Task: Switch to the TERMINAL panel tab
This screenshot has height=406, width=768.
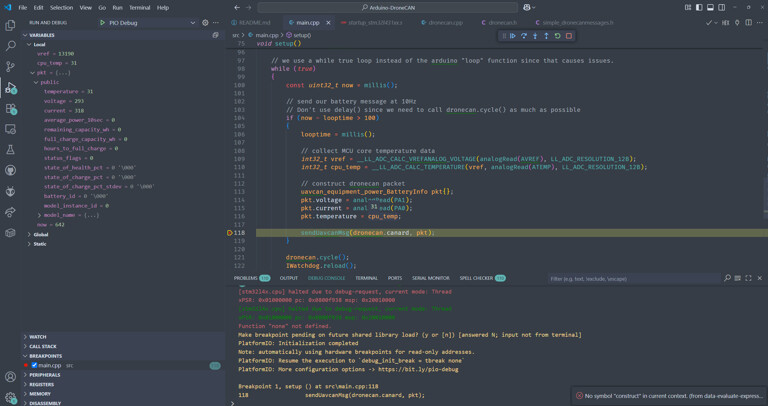Action: (366, 278)
